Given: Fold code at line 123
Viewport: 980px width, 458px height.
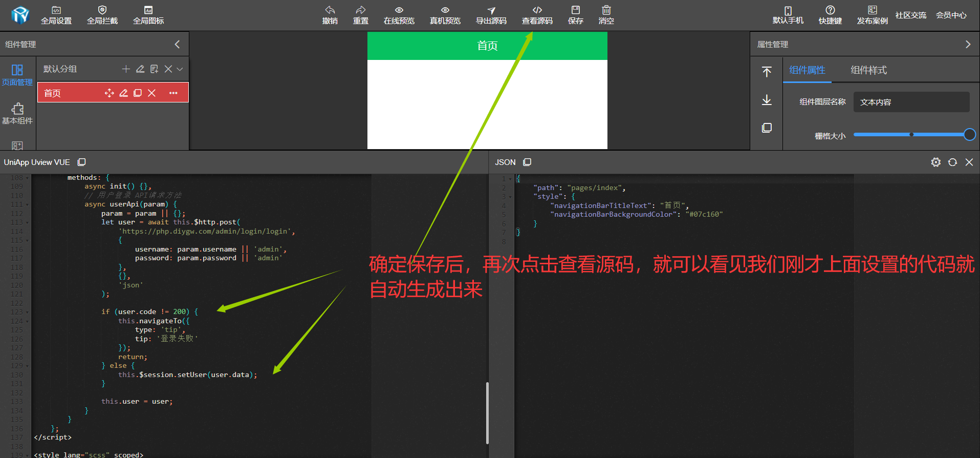Looking at the screenshot, I should (27, 312).
